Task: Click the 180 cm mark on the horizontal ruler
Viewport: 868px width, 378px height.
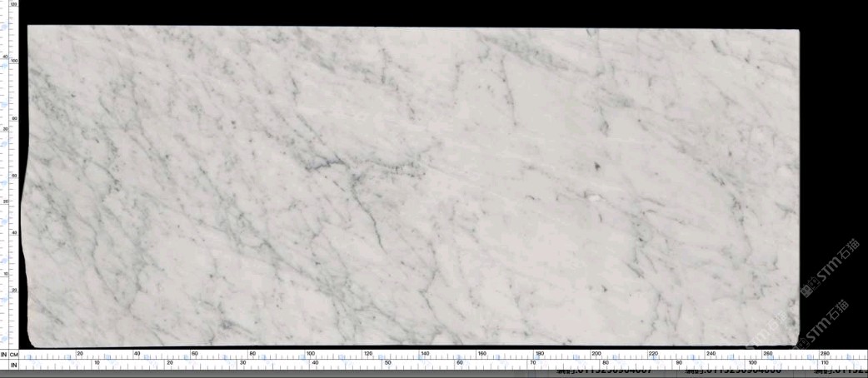Action: point(539,353)
